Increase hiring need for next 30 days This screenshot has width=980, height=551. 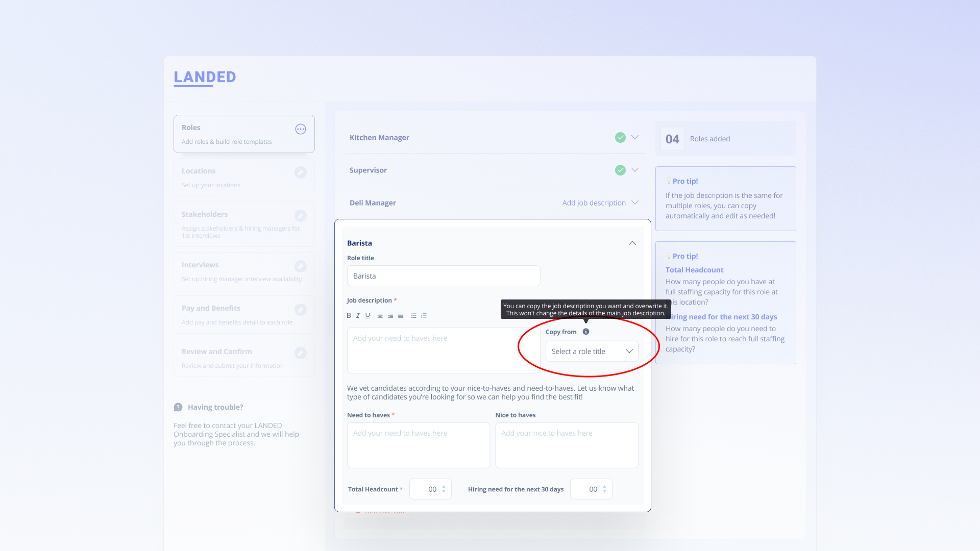pos(604,487)
